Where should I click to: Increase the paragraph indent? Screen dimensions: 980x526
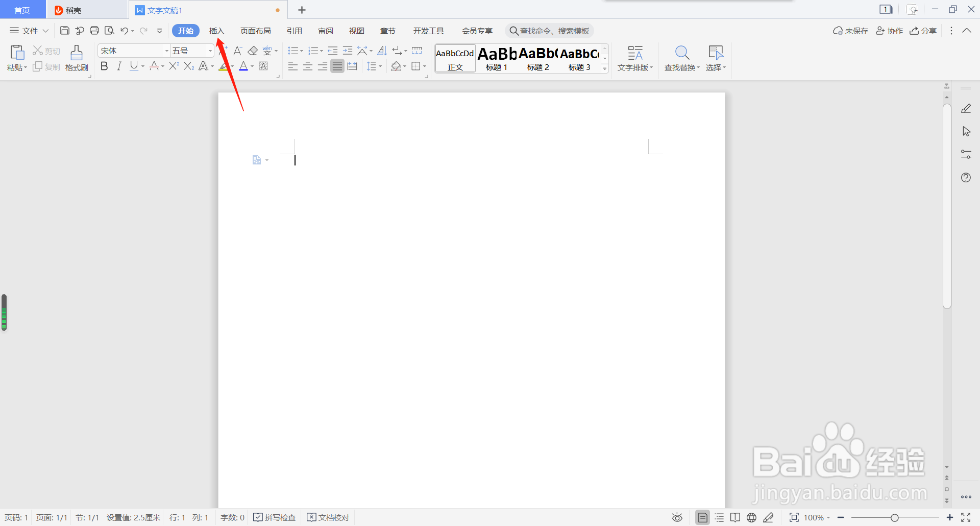coord(348,51)
